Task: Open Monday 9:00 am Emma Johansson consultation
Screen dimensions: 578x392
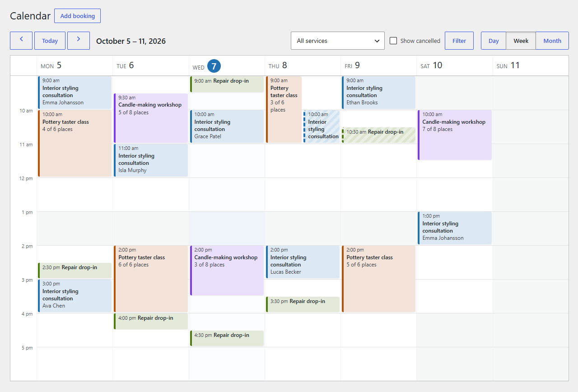Action: point(75,93)
